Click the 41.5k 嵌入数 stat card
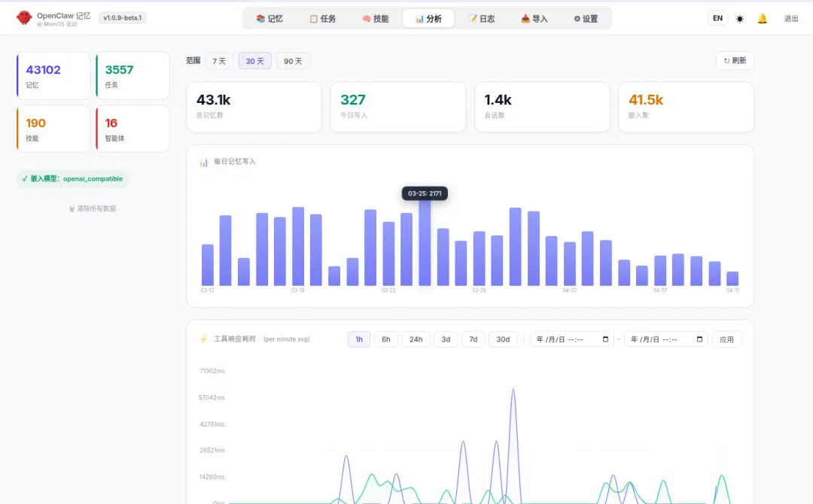The width and height of the screenshot is (813, 504). (x=686, y=107)
